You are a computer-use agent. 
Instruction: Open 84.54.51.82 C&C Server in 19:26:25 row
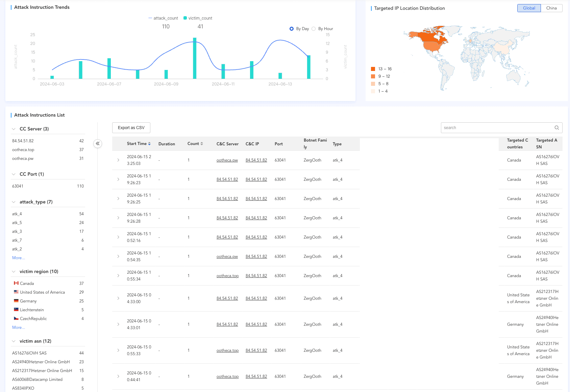(x=227, y=199)
